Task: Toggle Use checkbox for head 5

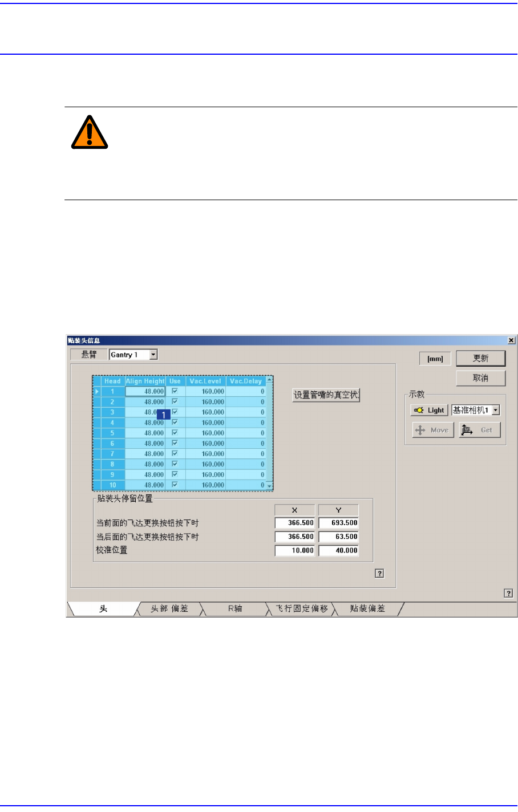Action: pos(175,433)
